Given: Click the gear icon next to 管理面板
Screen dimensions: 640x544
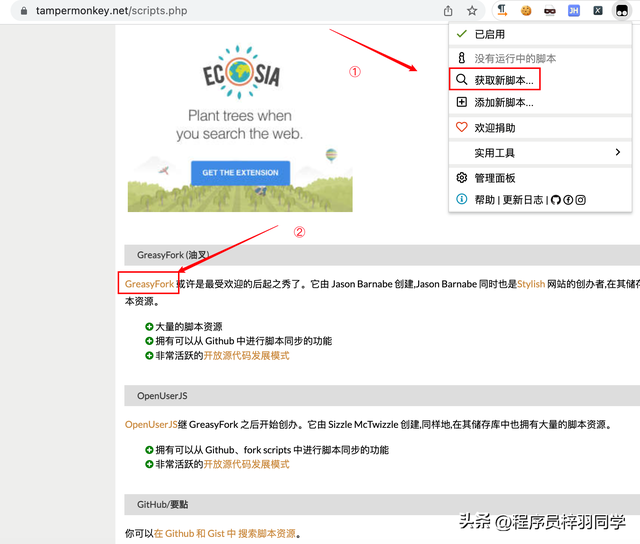Looking at the screenshot, I should coord(461,178).
